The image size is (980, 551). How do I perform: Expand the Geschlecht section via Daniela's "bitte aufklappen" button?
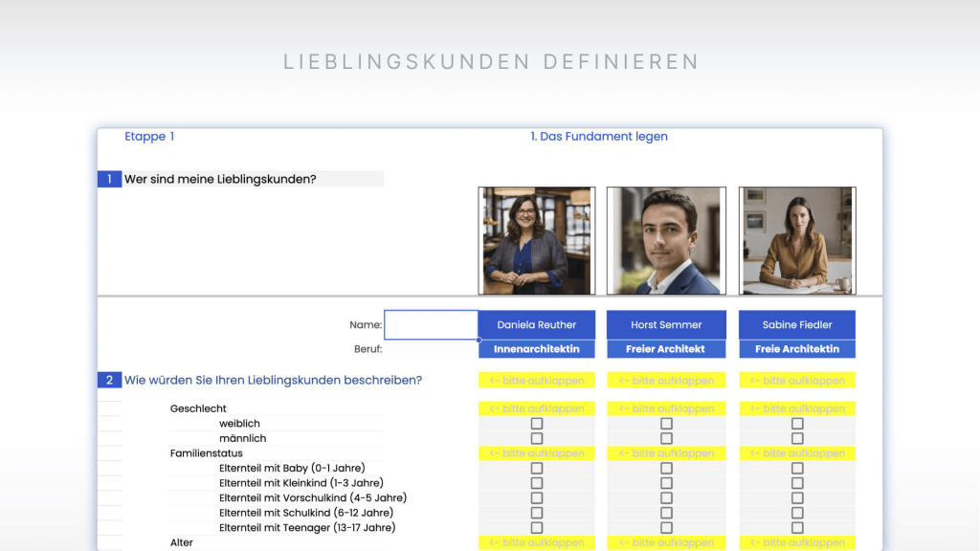(x=537, y=408)
